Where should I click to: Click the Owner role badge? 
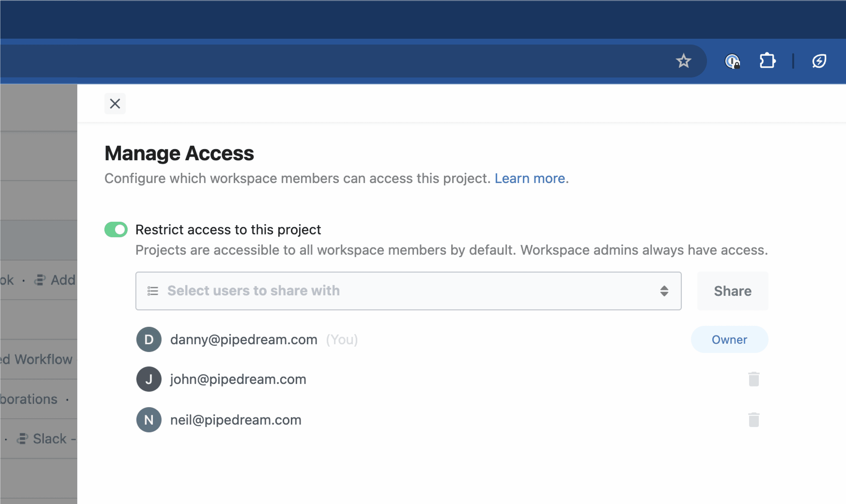pyautogui.click(x=729, y=339)
